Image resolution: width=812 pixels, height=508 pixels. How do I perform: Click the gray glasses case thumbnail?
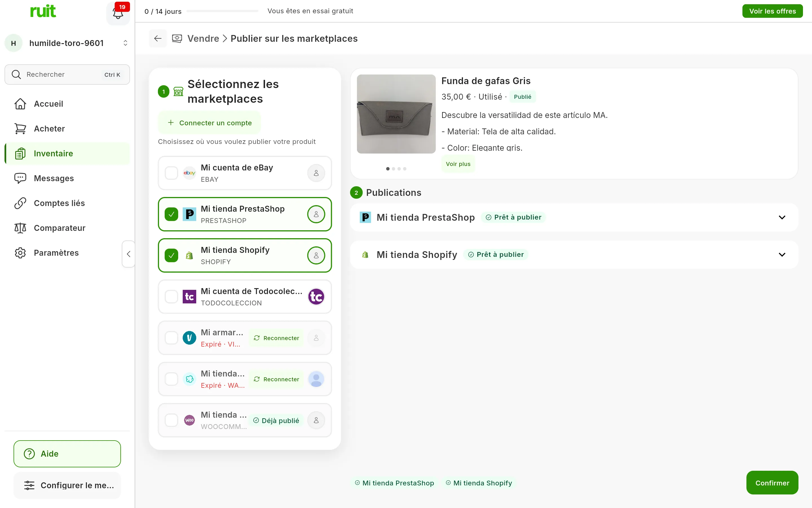(396, 114)
